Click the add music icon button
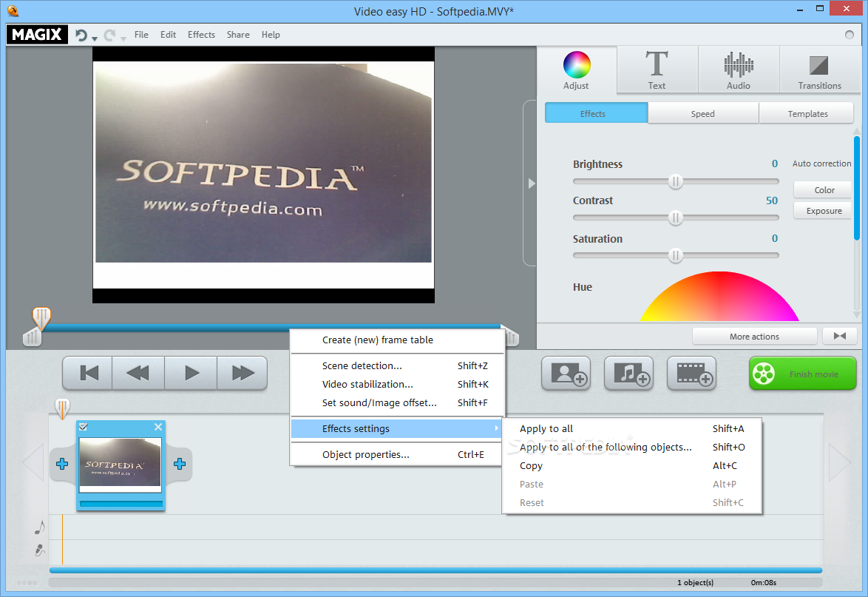 tap(629, 374)
